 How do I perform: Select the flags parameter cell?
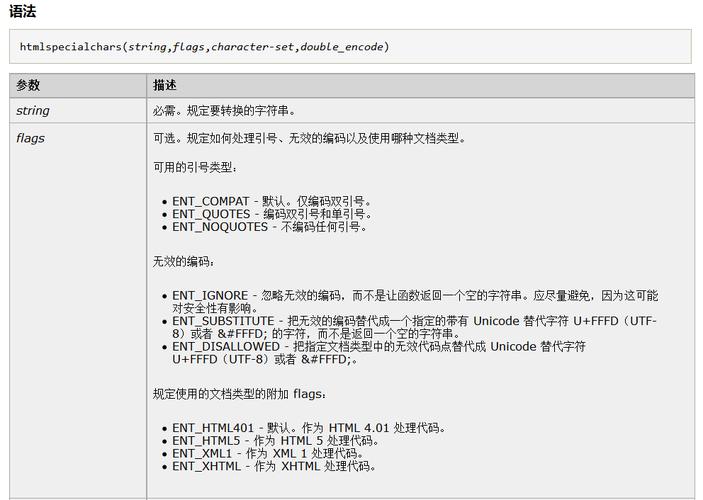point(78,311)
